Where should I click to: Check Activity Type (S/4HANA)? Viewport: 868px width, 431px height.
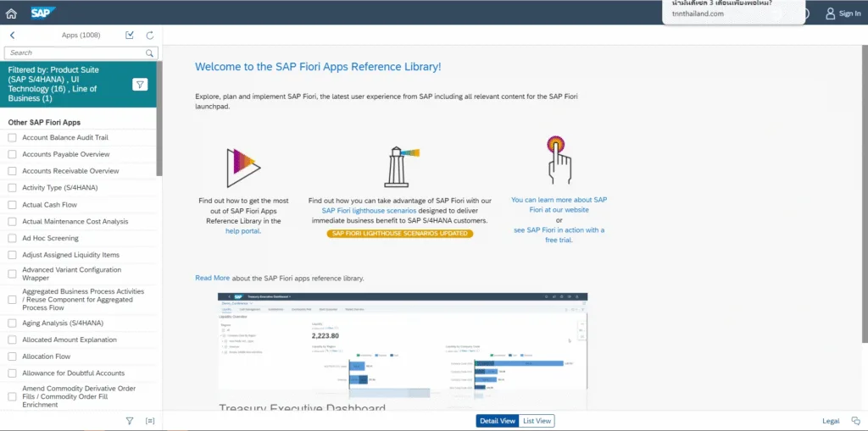(x=12, y=188)
